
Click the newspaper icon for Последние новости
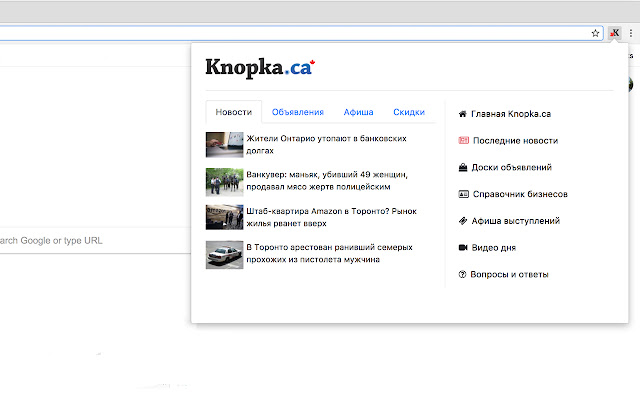[x=464, y=140]
